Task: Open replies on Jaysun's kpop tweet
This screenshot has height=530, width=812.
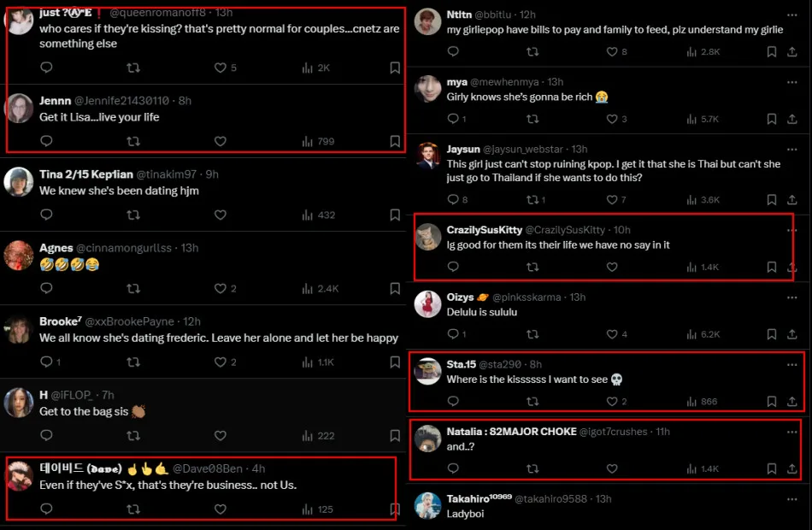Action: (x=454, y=200)
